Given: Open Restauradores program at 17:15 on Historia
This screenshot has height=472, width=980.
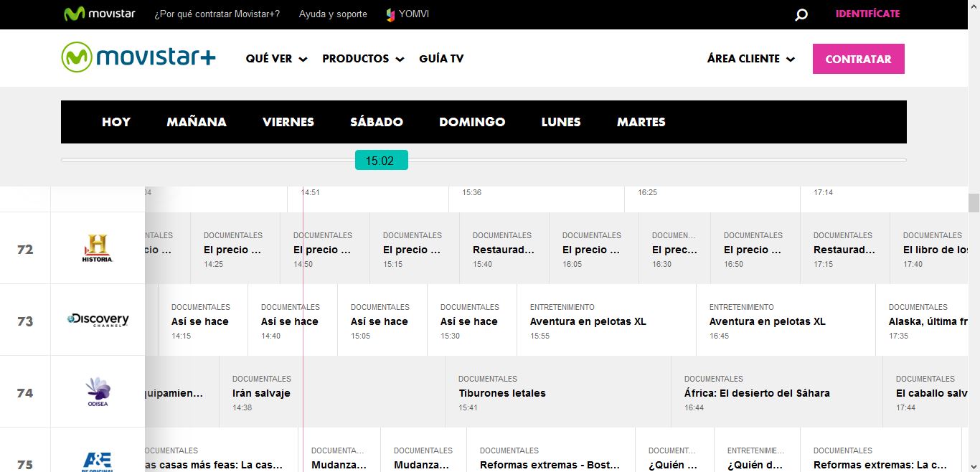Looking at the screenshot, I should 845,248.
